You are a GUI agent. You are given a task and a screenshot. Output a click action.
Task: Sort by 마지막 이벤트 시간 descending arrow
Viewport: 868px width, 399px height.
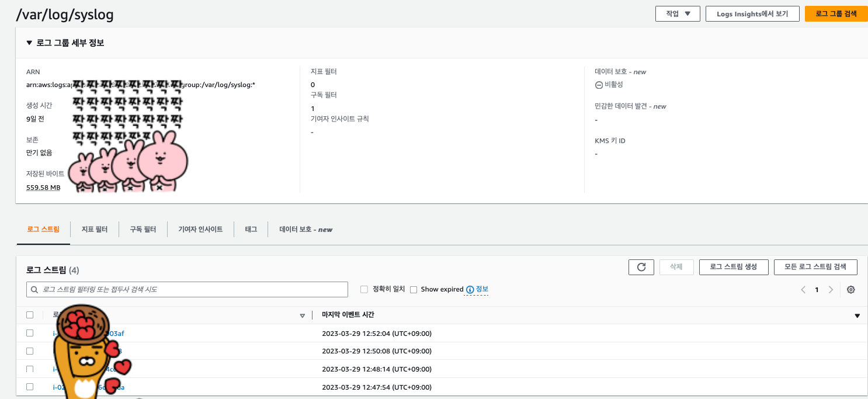click(x=857, y=315)
